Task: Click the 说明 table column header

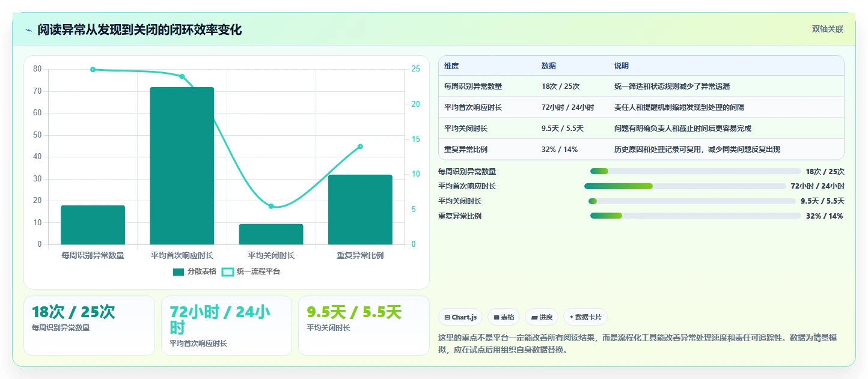Action: point(622,66)
